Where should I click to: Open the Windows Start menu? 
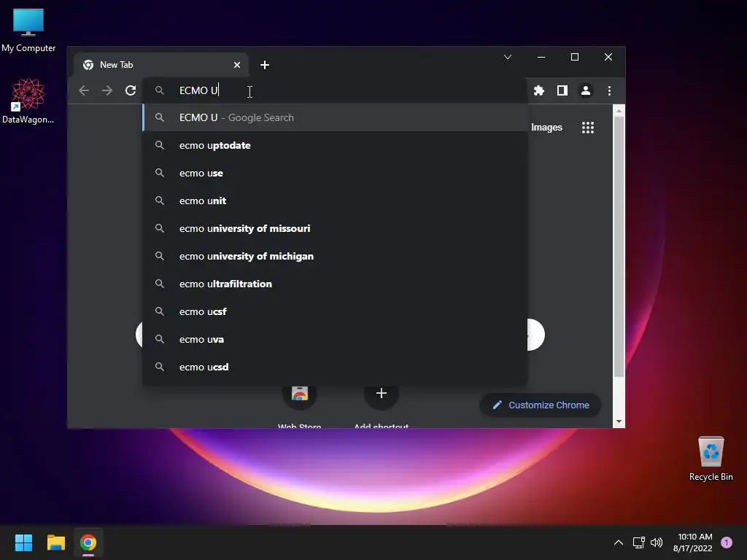click(23, 542)
